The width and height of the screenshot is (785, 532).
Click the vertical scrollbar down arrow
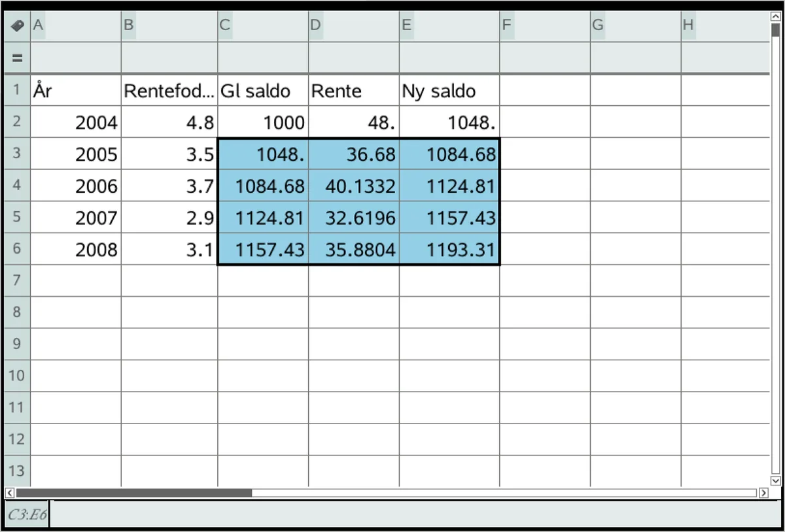pos(776,480)
